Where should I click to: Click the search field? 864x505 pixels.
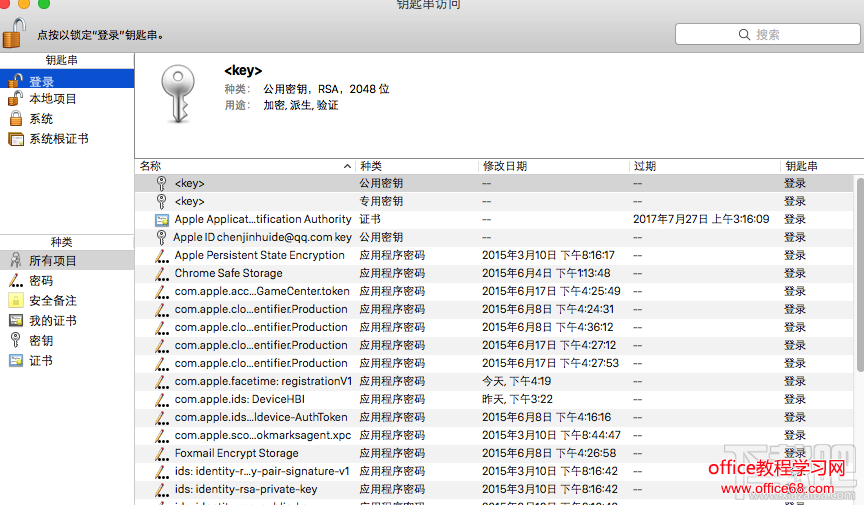[766, 34]
